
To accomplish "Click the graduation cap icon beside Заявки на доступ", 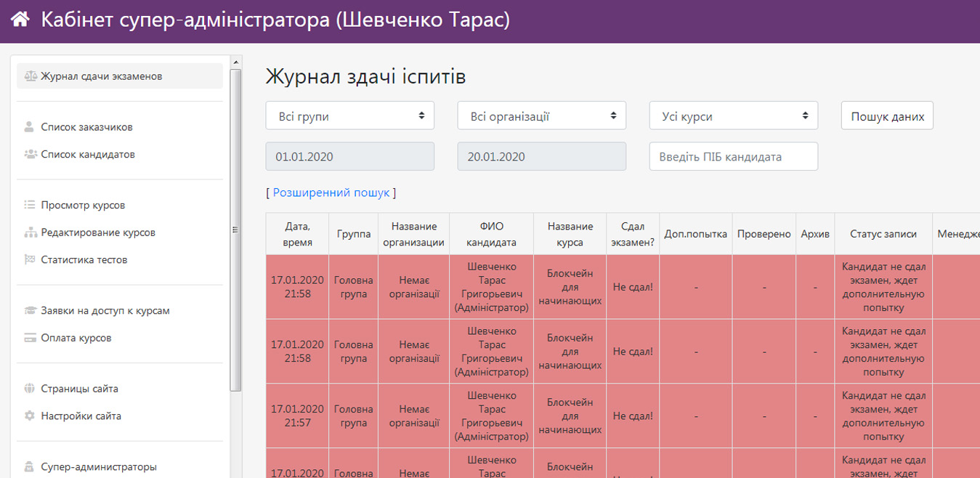I will coord(30,311).
